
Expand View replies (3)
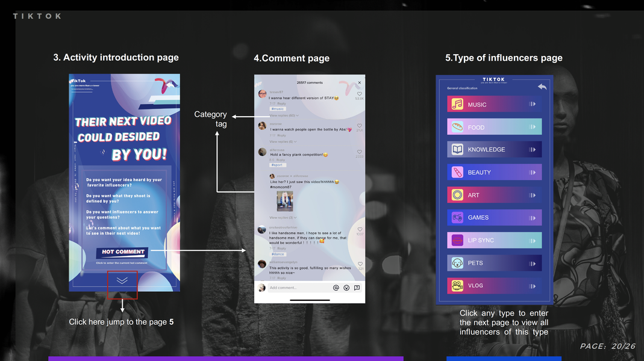coord(283,217)
